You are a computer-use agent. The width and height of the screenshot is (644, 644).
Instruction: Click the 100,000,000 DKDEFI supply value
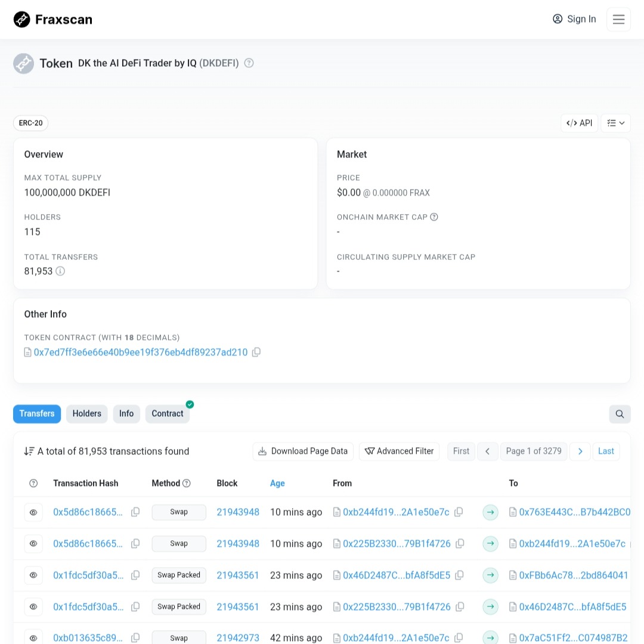click(67, 193)
